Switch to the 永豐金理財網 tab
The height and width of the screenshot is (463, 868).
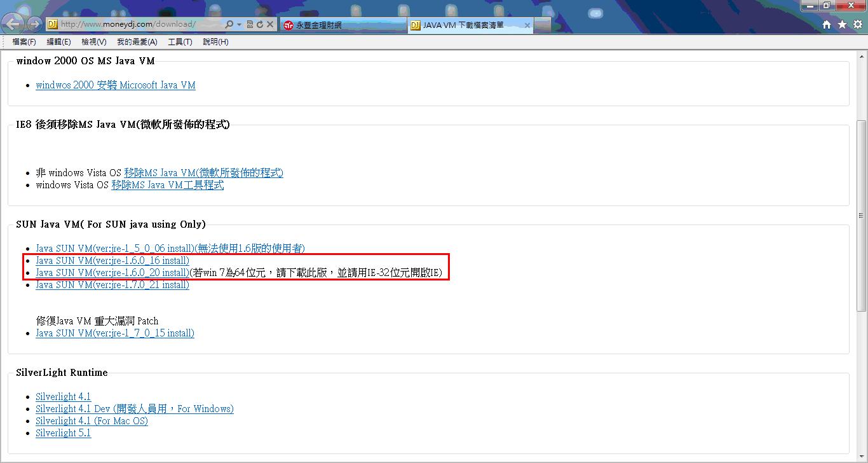[342, 25]
